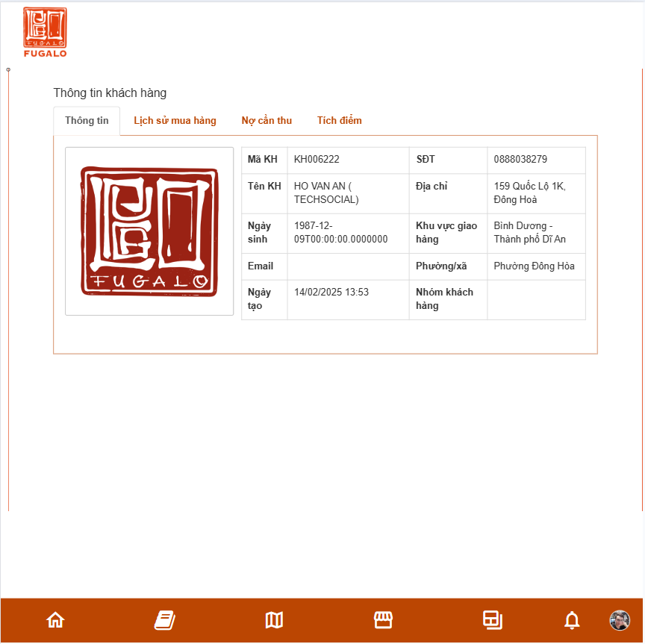This screenshot has width=645, height=644.
Task: Switch to the Lịch sử mua hàng tab
Action: (x=175, y=120)
